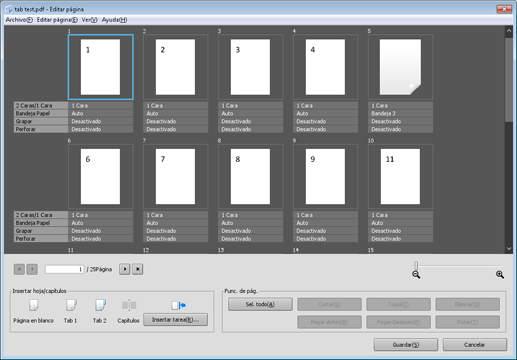The image size is (517, 360).
Task: Click the Tab 1 insert icon
Action: coord(71,305)
